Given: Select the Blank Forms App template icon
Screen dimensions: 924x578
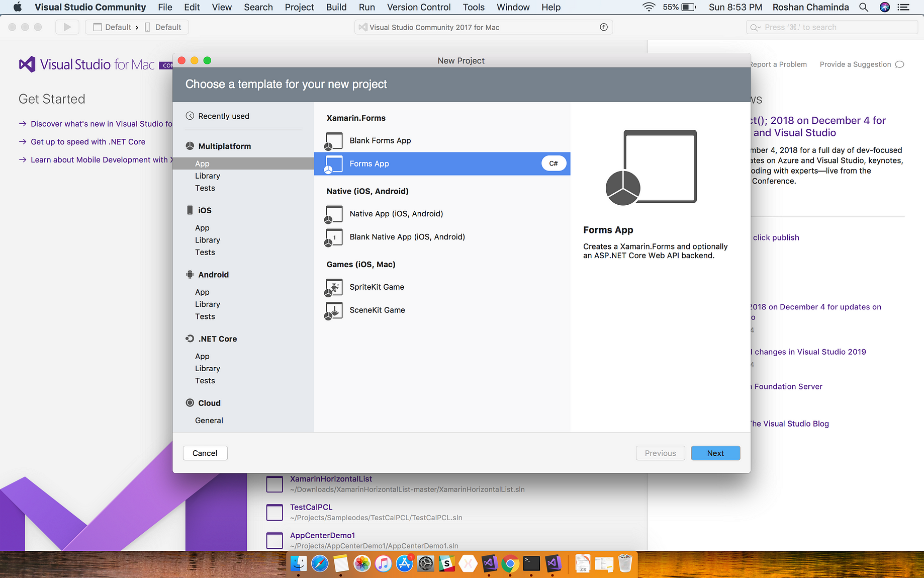Looking at the screenshot, I should 334,141.
